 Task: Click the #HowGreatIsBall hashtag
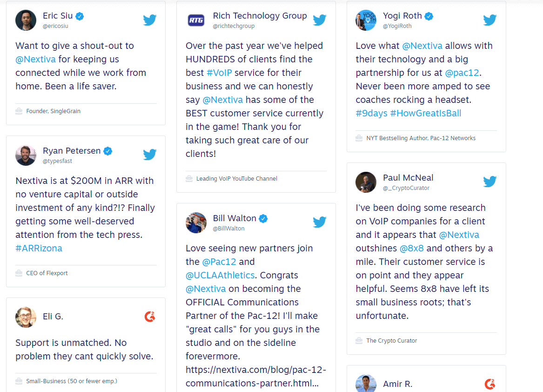click(426, 113)
